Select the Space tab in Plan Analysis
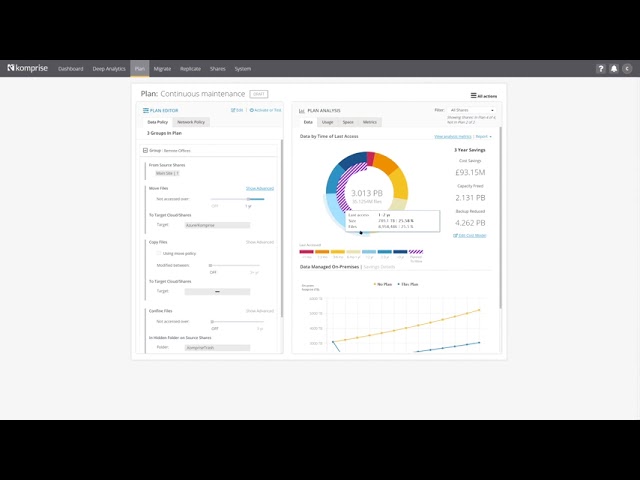This screenshot has height=480, width=640. coord(348,122)
